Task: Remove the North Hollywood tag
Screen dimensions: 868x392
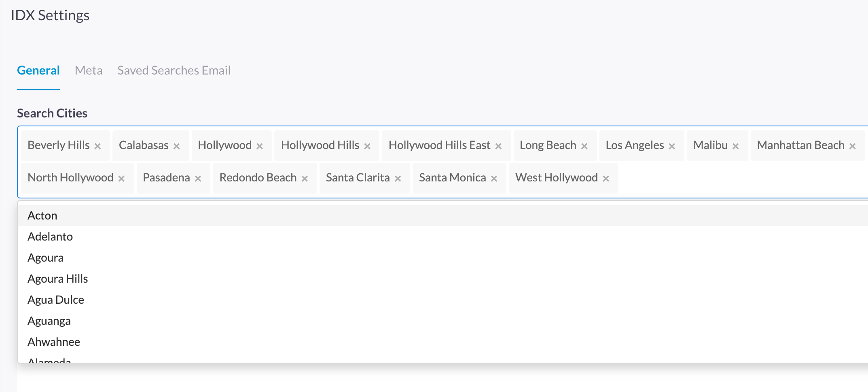Action: point(121,179)
